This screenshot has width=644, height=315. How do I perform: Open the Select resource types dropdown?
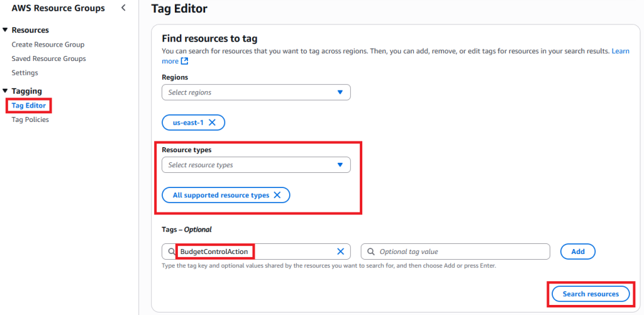pos(257,165)
